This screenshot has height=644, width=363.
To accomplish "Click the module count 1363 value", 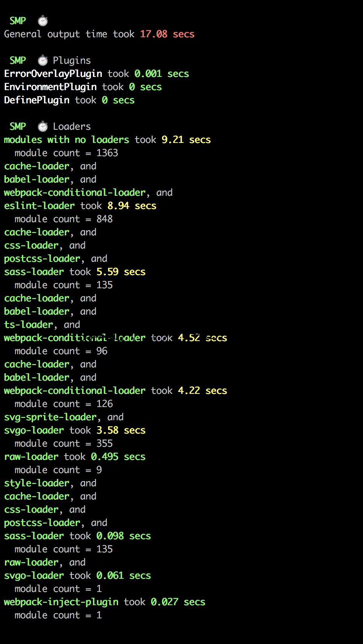I will [x=107, y=153].
